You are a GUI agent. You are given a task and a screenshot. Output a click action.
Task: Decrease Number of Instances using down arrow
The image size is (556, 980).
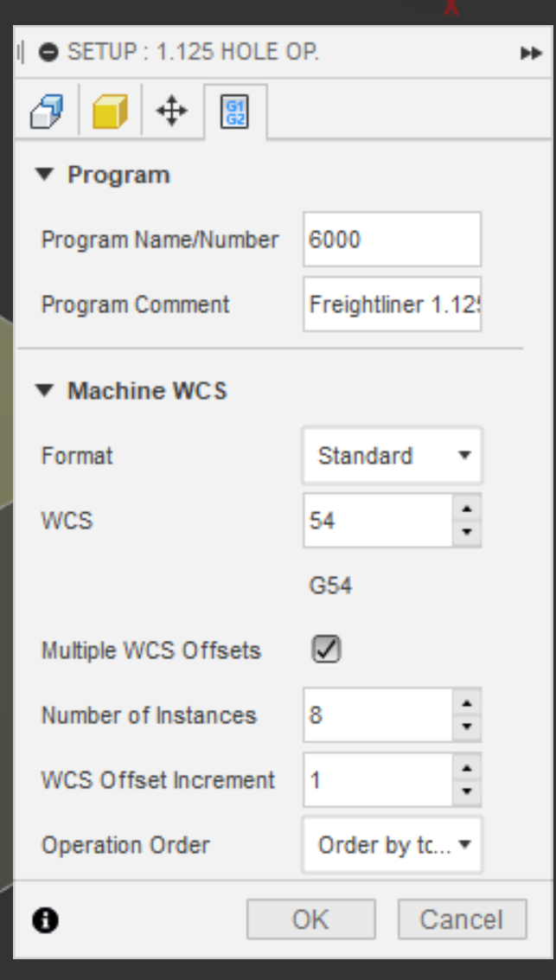point(467,725)
